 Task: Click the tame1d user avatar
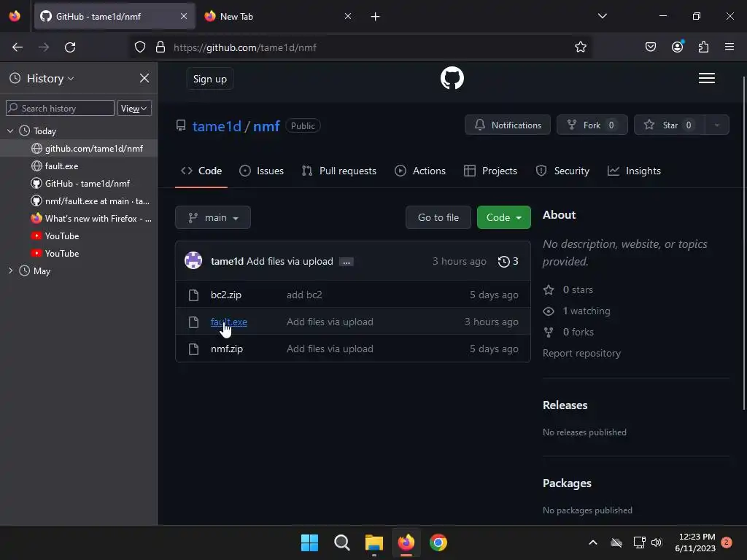[193, 261]
